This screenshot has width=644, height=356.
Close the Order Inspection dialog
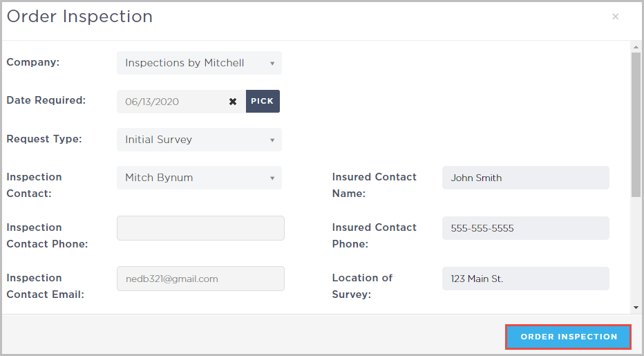615,17
